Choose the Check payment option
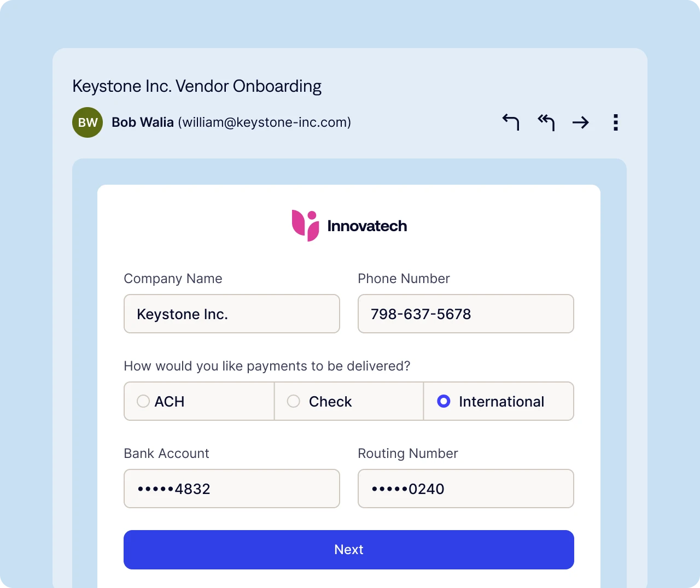The width and height of the screenshot is (700, 588). point(294,402)
